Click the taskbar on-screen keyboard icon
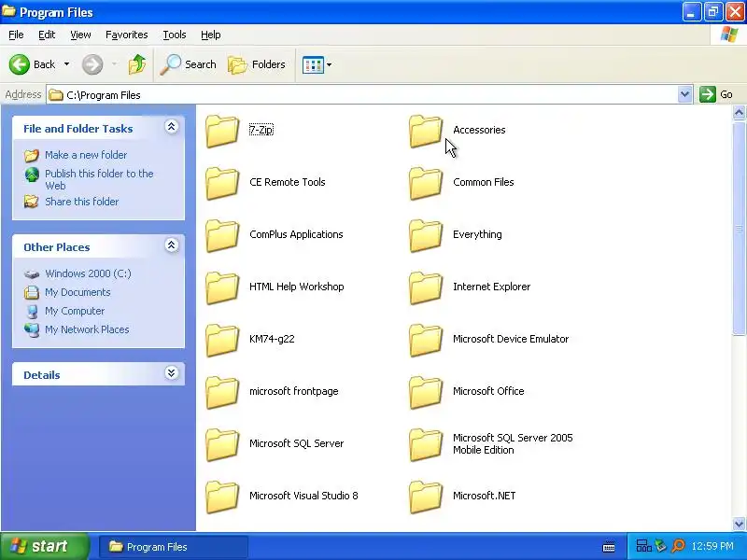747x560 pixels. (609, 547)
